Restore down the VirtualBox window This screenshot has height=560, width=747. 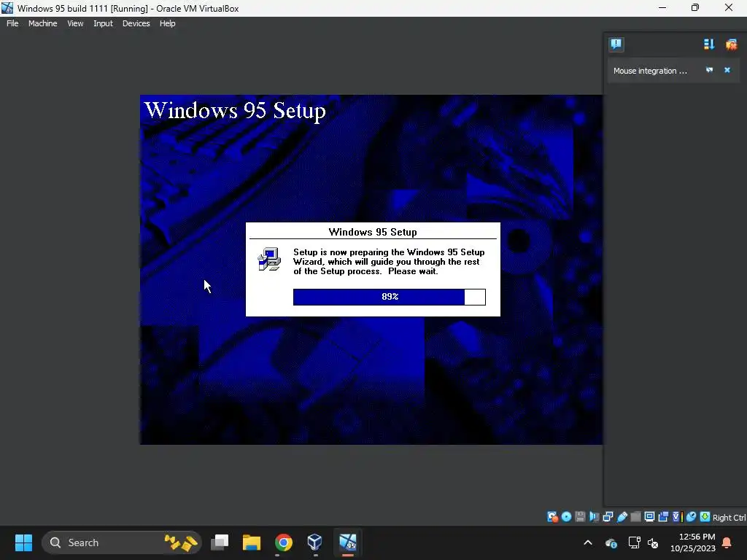[x=695, y=7]
